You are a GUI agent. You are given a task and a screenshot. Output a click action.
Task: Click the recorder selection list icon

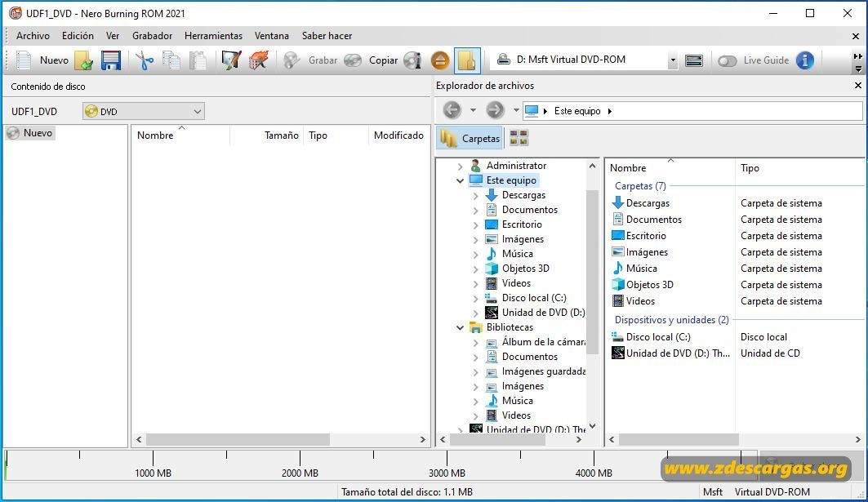(x=693, y=60)
